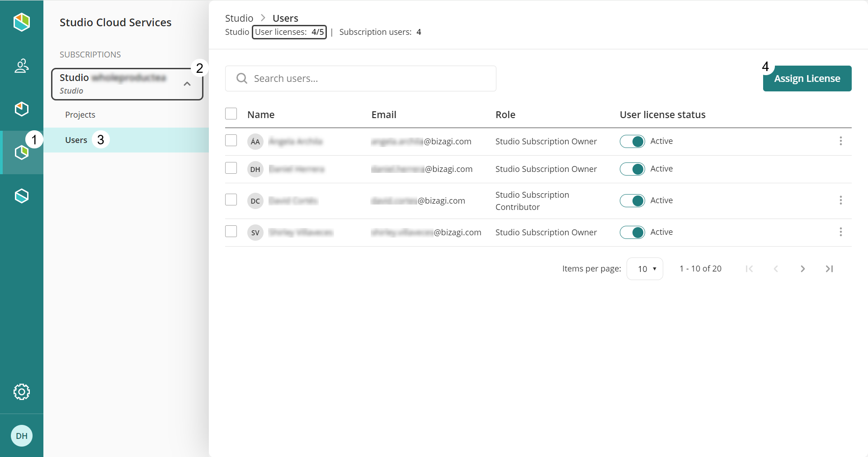Image resolution: width=868 pixels, height=457 pixels.
Task: Check the box for the DH user row
Action: 231,168
